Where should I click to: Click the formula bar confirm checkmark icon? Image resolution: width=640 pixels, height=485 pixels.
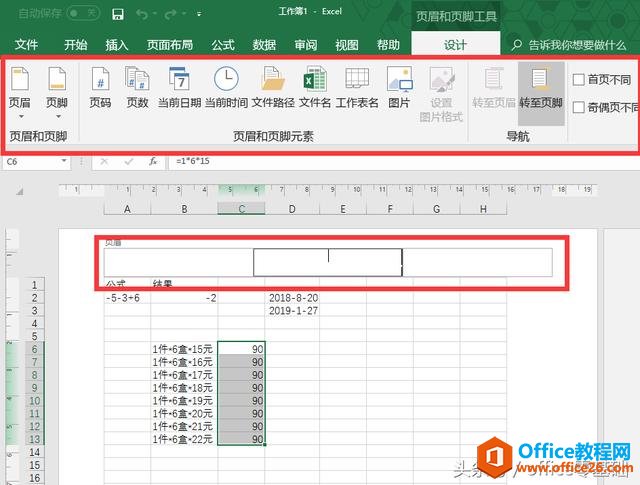[129, 162]
